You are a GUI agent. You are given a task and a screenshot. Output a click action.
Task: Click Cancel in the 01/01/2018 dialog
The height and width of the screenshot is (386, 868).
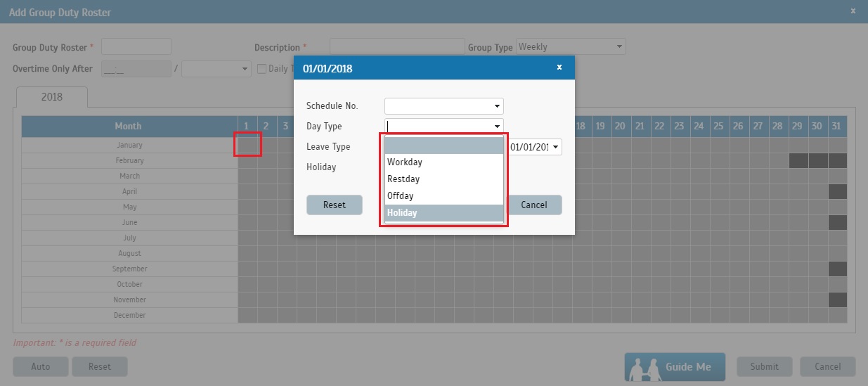(x=534, y=205)
